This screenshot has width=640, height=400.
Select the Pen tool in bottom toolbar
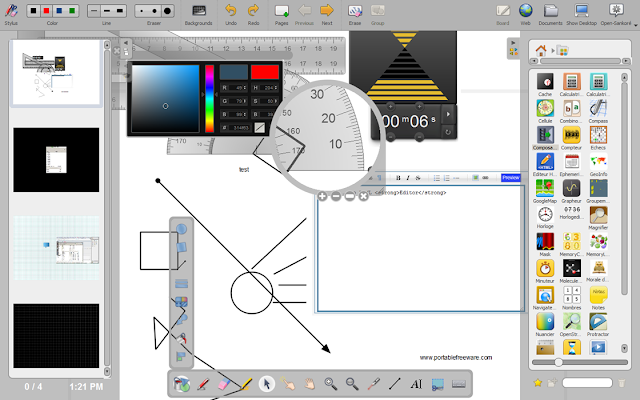203,384
